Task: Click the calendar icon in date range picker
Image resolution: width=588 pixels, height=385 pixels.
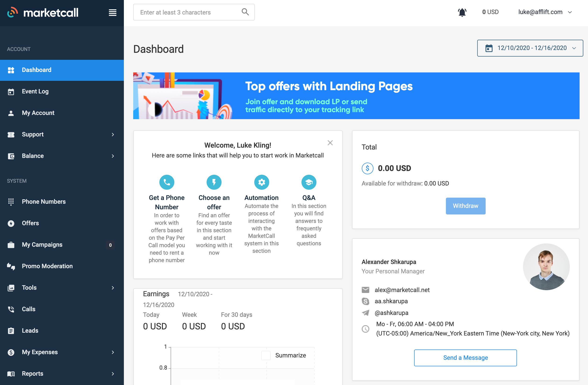Action: pyautogui.click(x=489, y=48)
